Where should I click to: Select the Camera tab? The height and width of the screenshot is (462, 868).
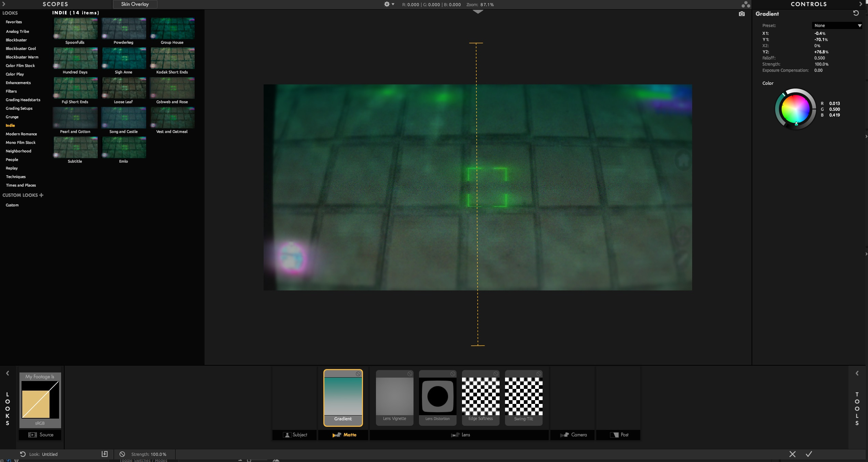coord(573,435)
